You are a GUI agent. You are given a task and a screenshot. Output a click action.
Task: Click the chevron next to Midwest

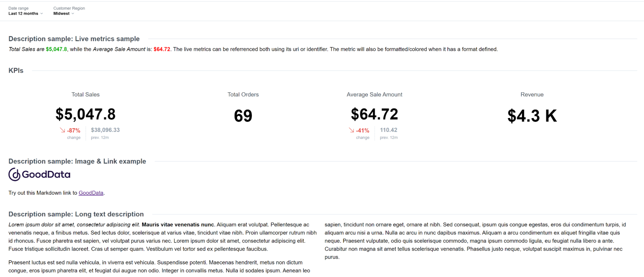click(73, 14)
